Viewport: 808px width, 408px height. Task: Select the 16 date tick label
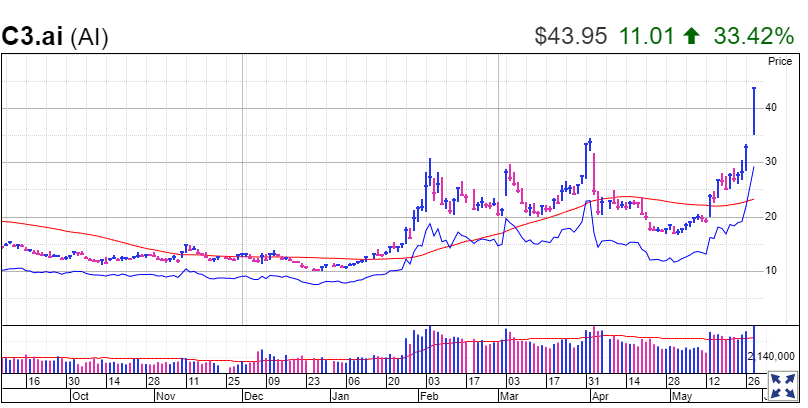(33, 382)
